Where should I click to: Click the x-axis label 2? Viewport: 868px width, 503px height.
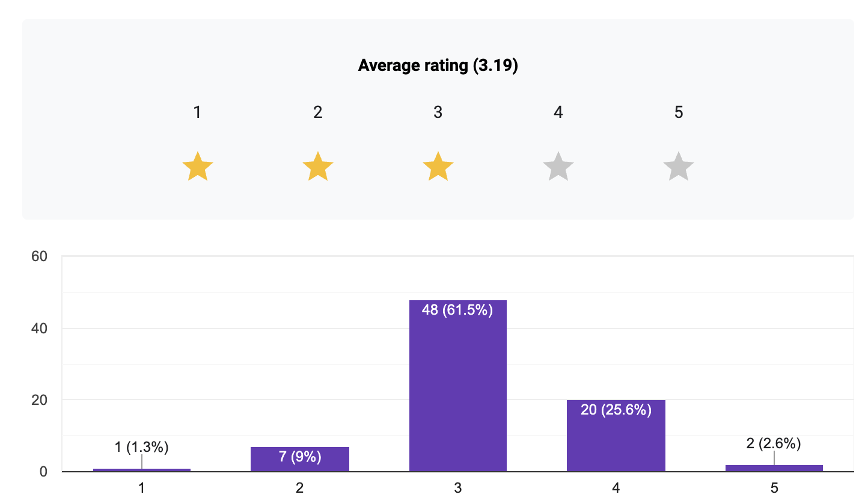pyautogui.click(x=300, y=488)
